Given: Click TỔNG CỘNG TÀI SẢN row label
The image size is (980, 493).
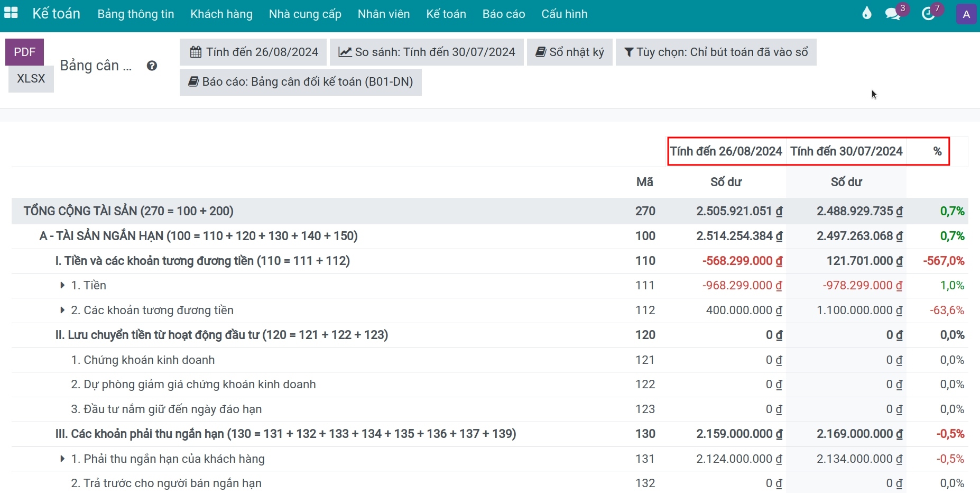Looking at the screenshot, I should coord(128,211).
